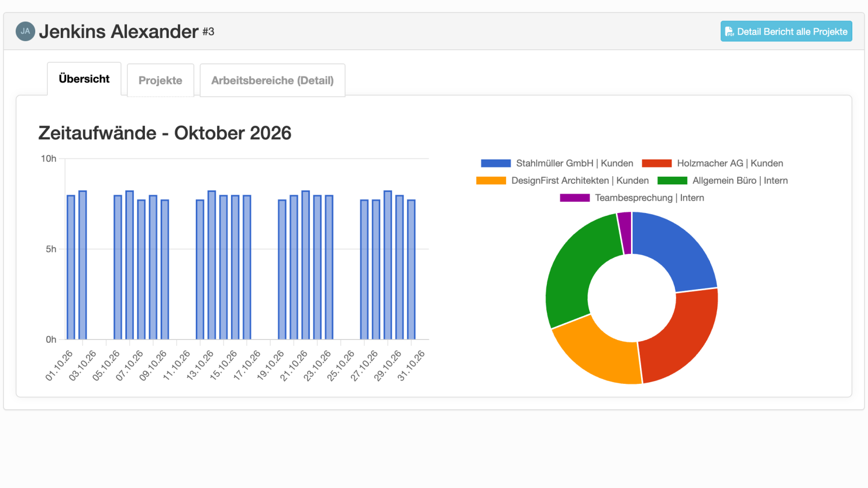Toggle Holzmacher AG | Kunden legend swatch
The width and height of the screenshot is (868, 488).
(x=657, y=163)
